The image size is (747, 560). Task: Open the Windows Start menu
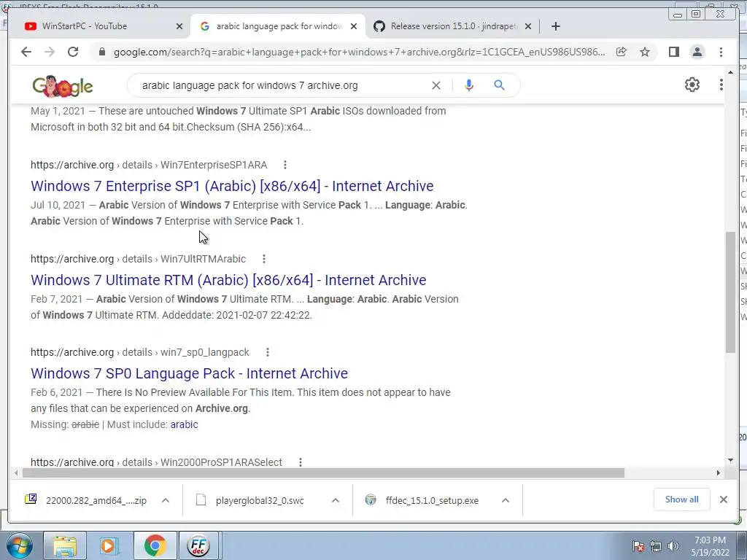(x=20, y=545)
